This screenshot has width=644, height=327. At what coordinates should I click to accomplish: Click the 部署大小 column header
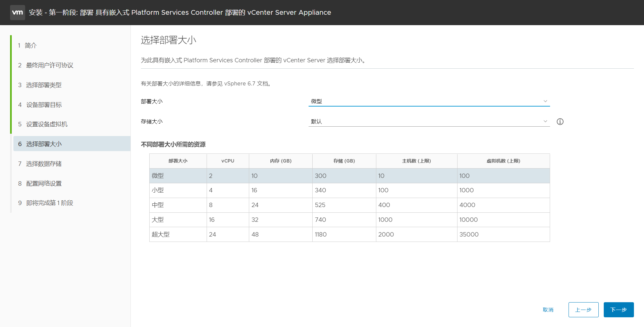(x=178, y=161)
